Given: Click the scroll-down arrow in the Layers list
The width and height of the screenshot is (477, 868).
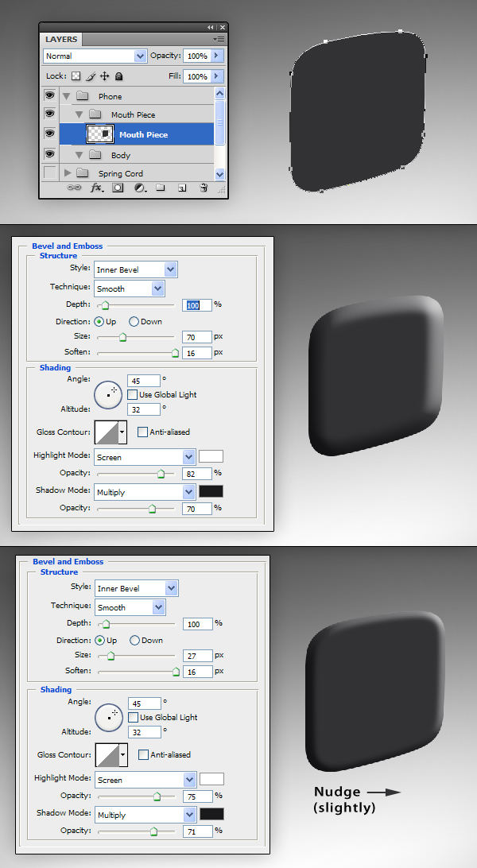Looking at the screenshot, I should 219,174.
